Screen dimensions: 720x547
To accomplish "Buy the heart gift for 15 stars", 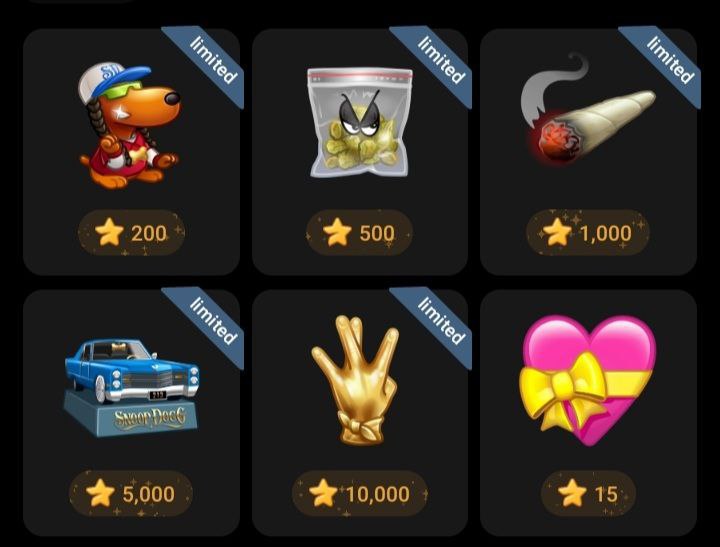I will [588, 494].
